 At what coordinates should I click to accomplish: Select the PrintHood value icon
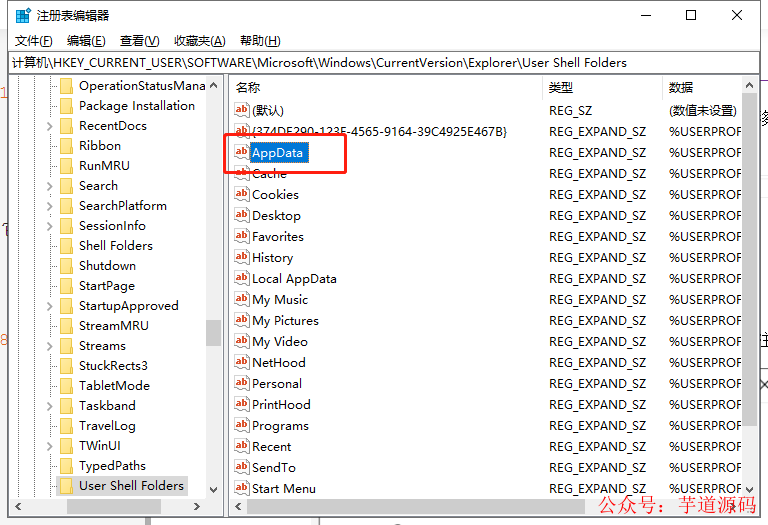tap(241, 404)
